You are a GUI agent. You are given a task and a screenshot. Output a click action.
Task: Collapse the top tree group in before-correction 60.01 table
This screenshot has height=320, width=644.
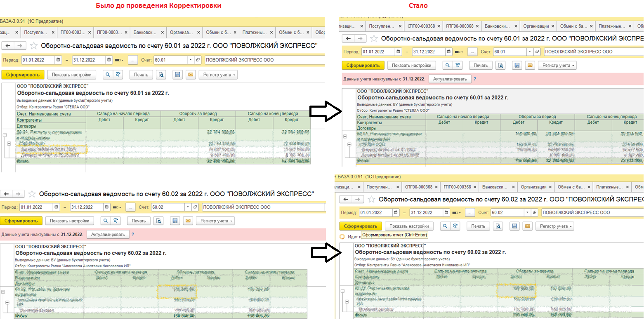[x=5, y=135]
